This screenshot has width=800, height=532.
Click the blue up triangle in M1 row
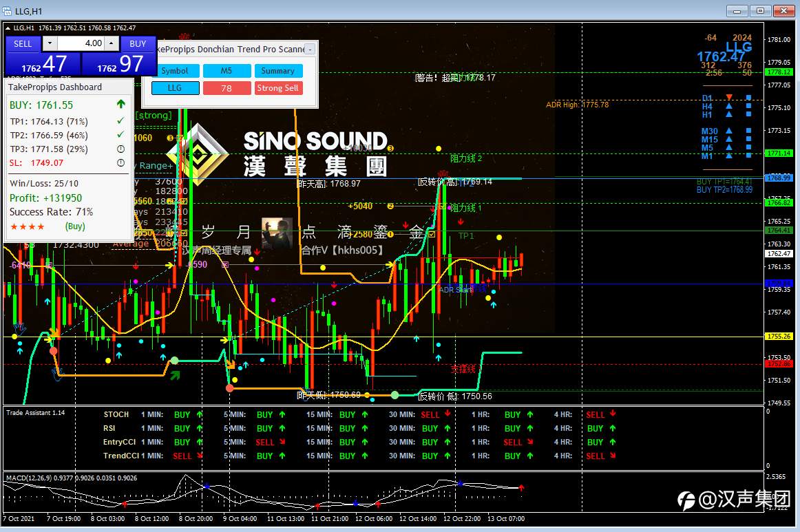tap(729, 156)
